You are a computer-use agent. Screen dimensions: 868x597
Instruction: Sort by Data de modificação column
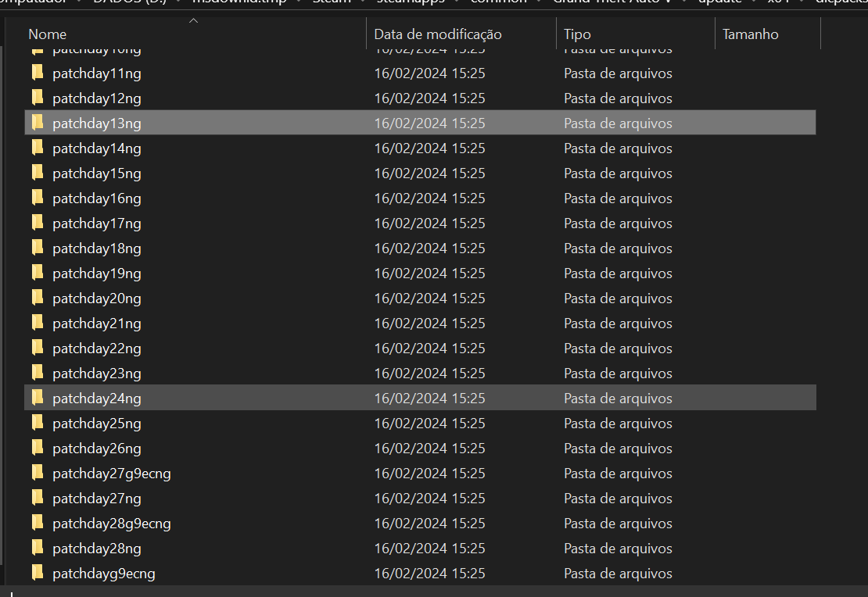pyautogui.click(x=438, y=34)
